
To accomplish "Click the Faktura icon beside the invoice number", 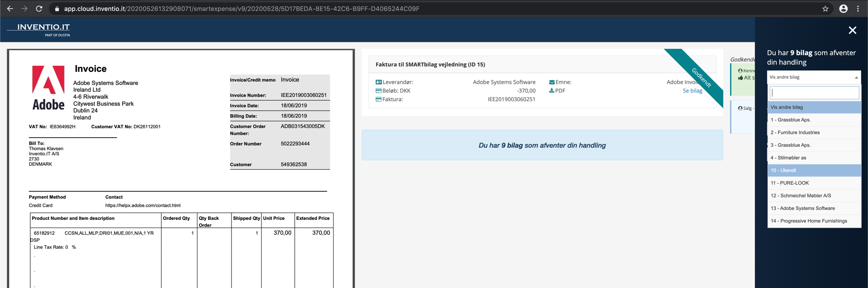I will tap(378, 99).
